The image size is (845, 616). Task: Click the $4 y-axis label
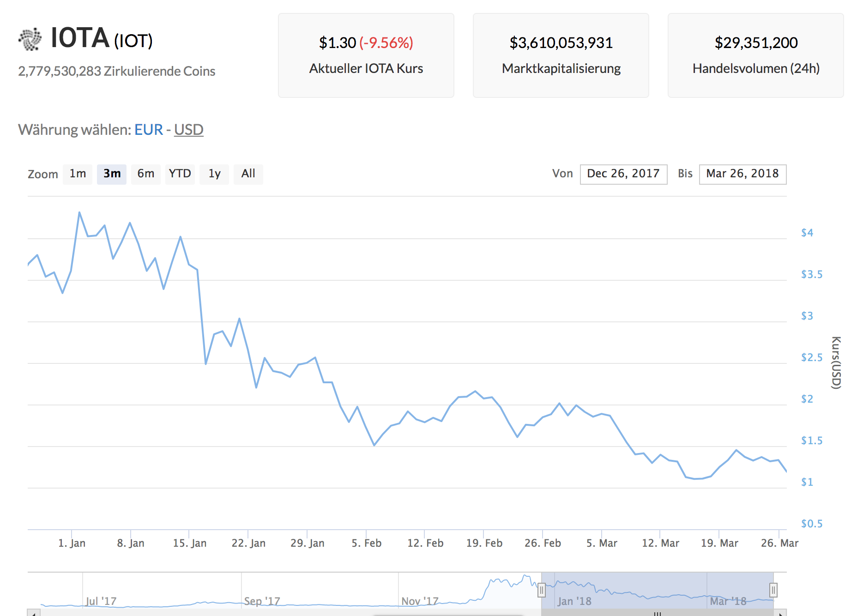(x=807, y=233)
